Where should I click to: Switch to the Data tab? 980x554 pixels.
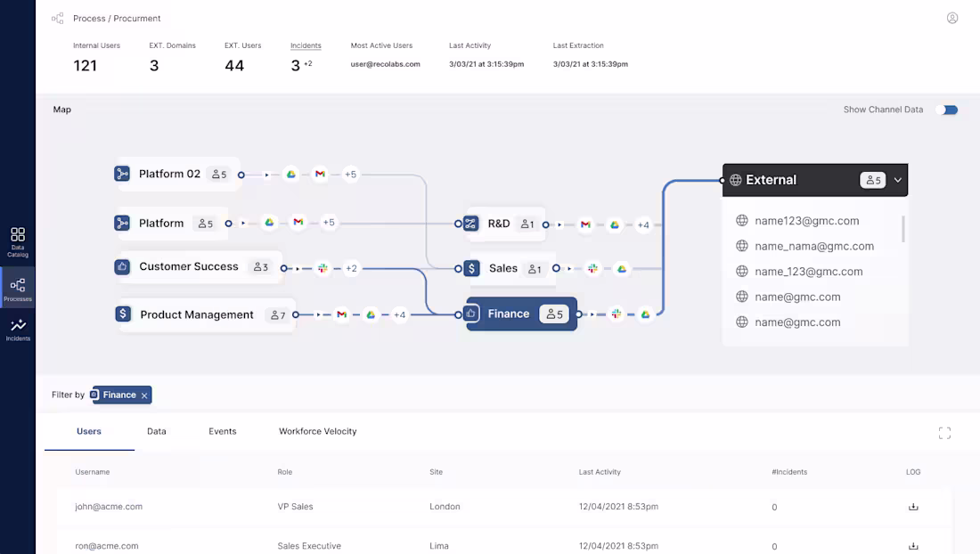(157, 430)
